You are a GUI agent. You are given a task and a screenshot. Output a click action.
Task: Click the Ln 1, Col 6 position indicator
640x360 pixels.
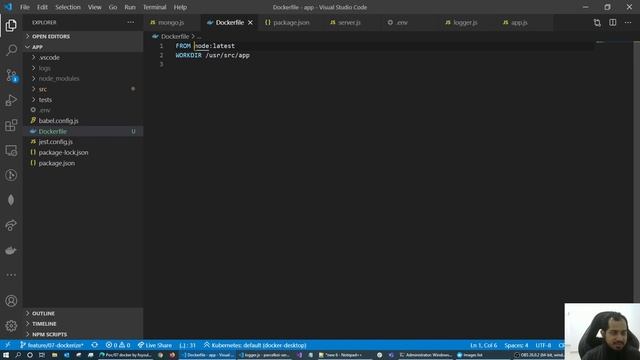484,345
